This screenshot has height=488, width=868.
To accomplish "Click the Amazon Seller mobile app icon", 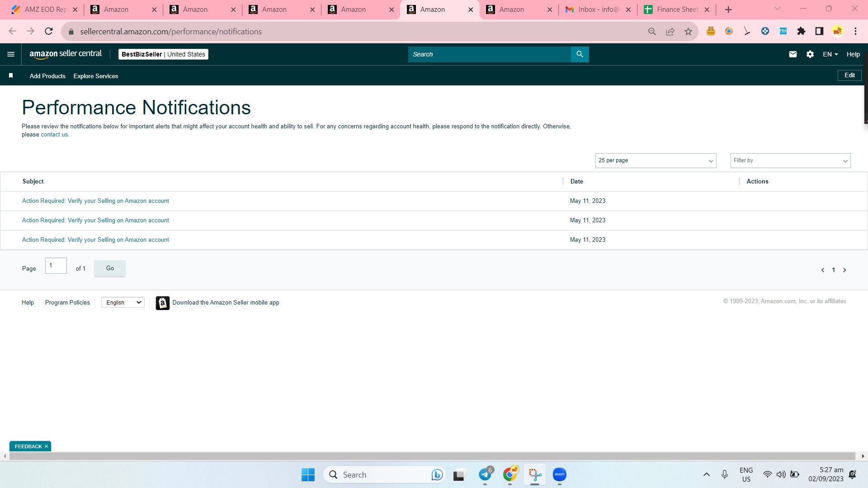I will tap(163, 303).
